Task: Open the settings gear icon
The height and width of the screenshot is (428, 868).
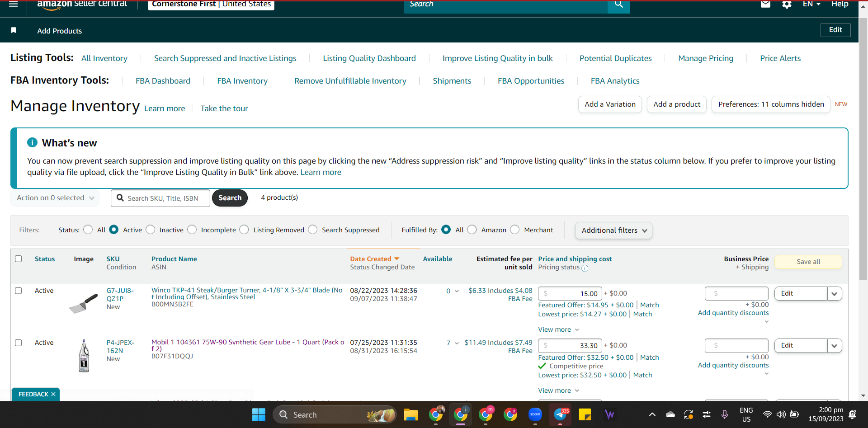Action: [787, 5]
